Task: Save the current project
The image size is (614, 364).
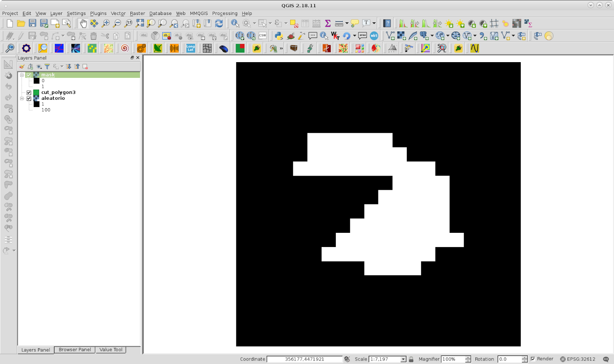Action: (x=32, y=23)
